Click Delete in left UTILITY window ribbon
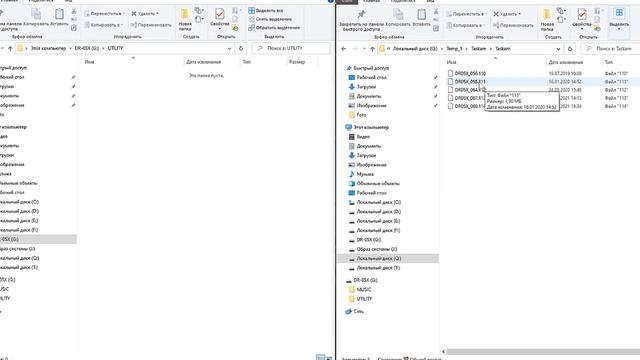 point(145,13)
